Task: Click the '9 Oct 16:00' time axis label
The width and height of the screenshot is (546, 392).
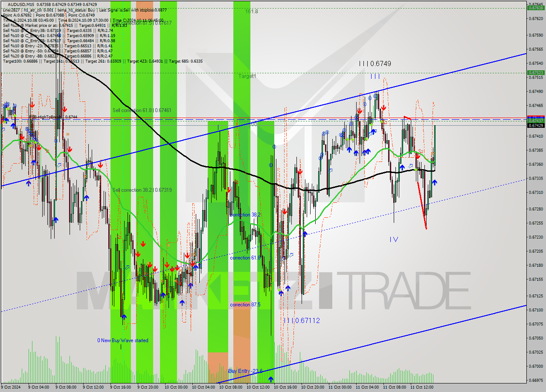Action: (x=121, y=387)
